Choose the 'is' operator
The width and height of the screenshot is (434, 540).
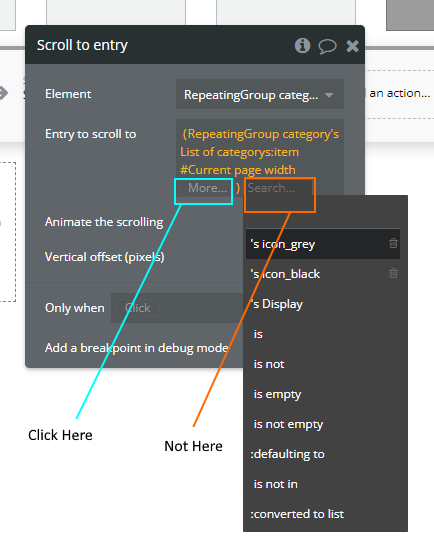point(323,334)
